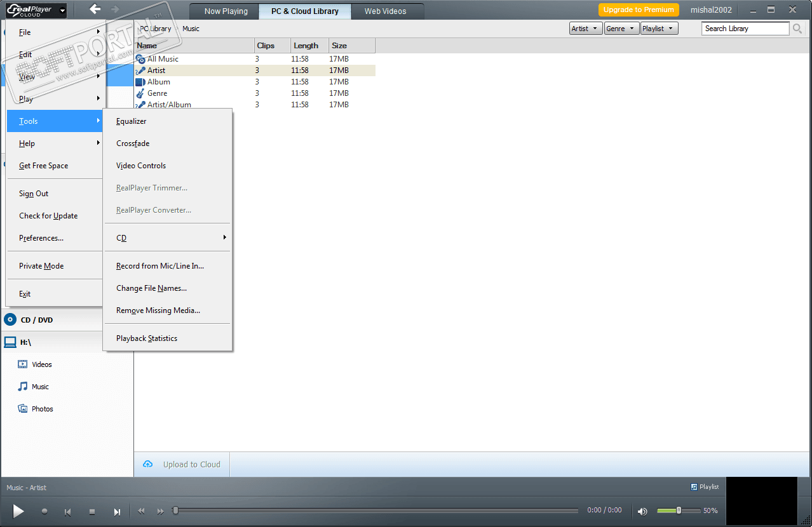Click the Fast Forward button
The image size is (812, 527).
(x=160, y=511)
